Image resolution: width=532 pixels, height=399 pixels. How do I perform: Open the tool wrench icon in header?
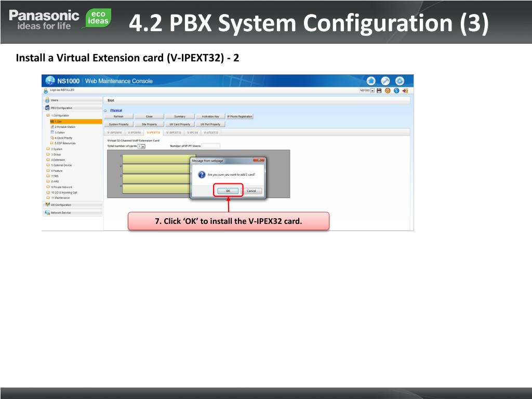385,81
